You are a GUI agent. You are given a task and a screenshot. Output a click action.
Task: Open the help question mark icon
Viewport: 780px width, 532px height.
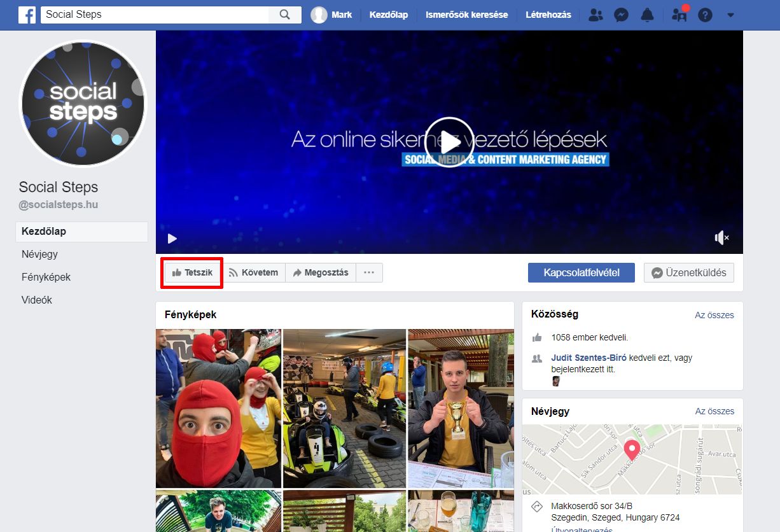(x=705, y=15)
